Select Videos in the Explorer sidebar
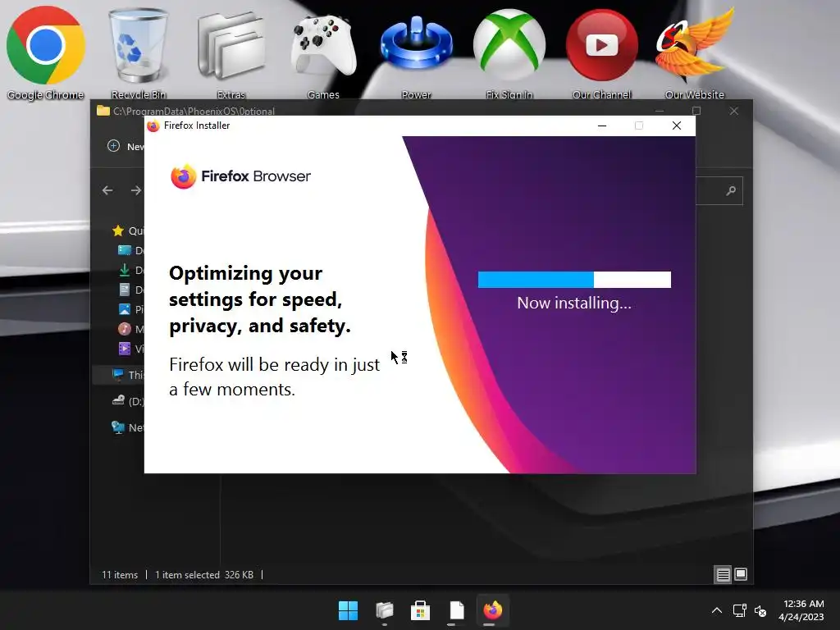The width and height of the screenshot is (840, 630). coord(130,349)
